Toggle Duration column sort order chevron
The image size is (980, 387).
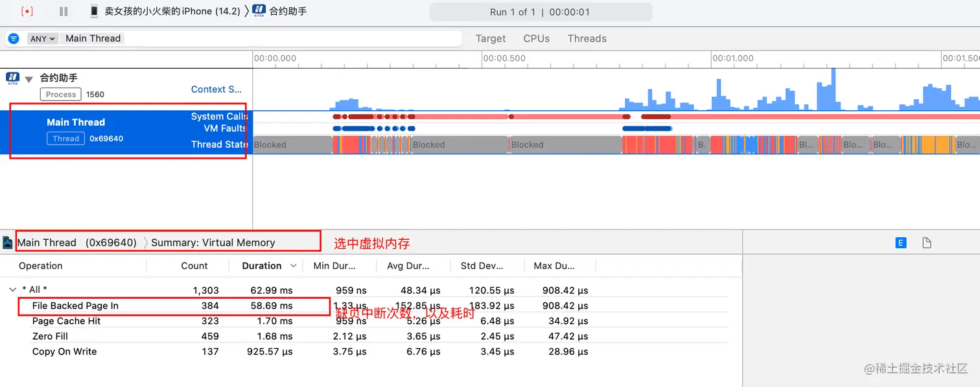(x=294, y=266)
